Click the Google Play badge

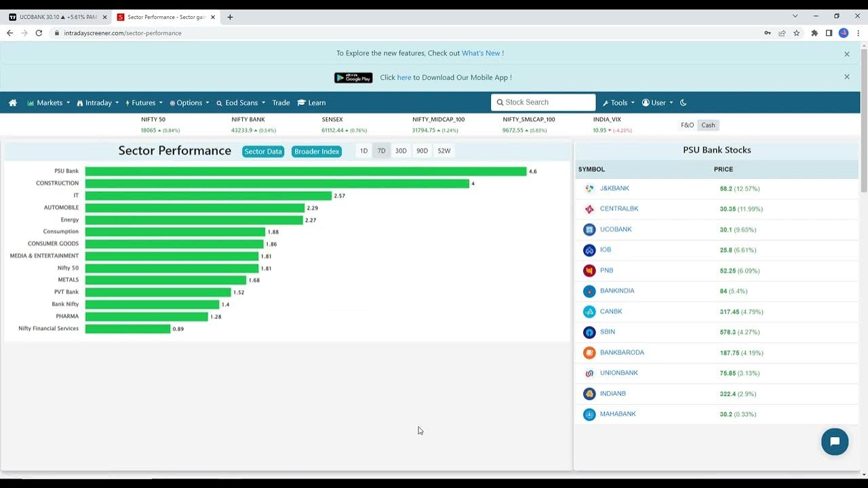coord(353,78)
